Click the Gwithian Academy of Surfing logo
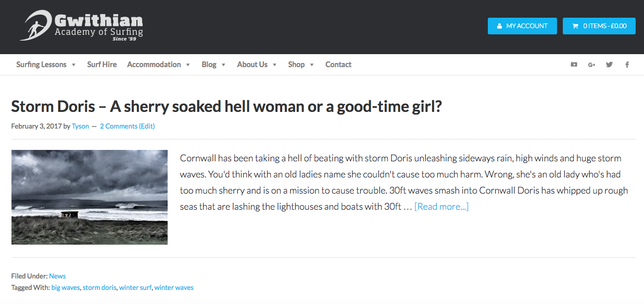644x304 pixels. (x=82, y=26)
